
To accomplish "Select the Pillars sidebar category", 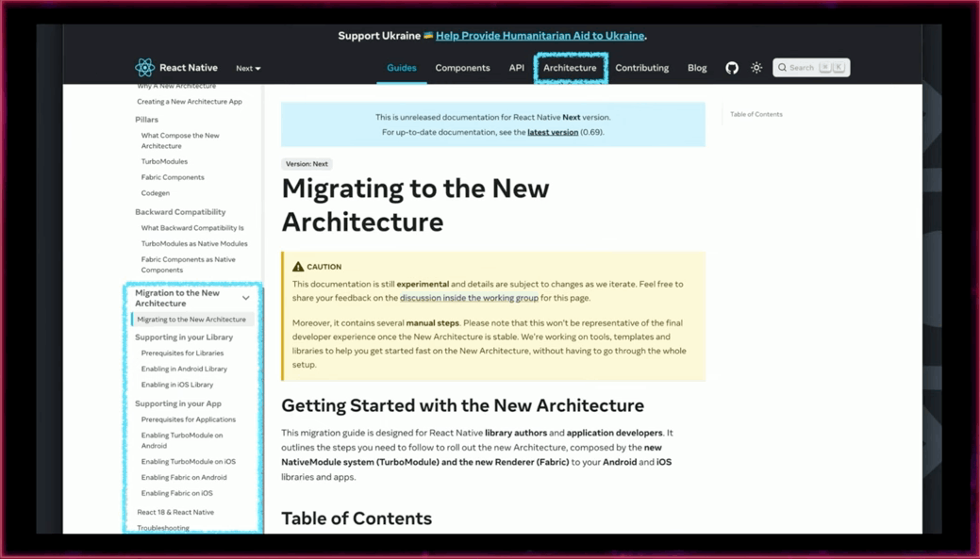I will 147,120.
